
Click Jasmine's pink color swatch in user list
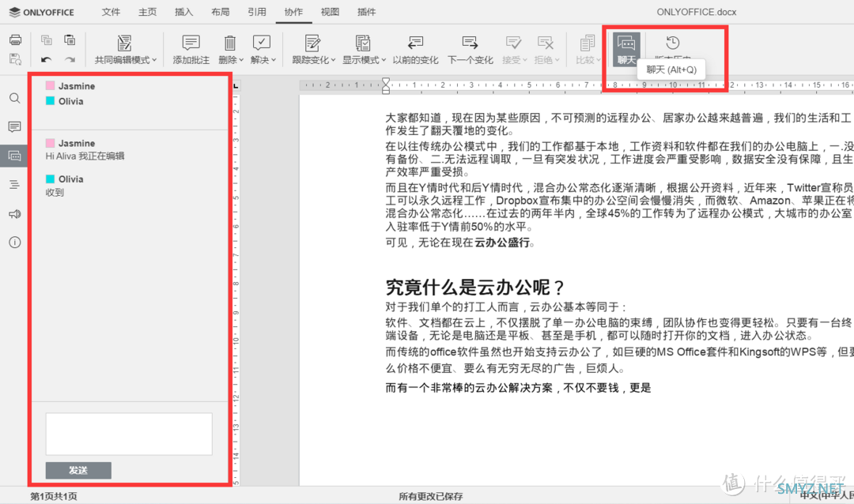coord(50,85)
